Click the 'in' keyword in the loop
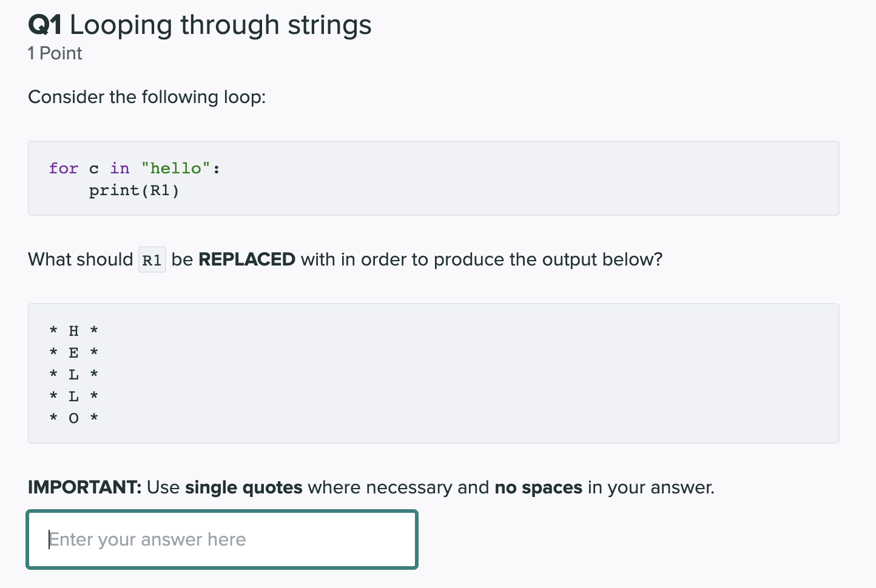Image resolution: width=876 pixels, height=588 pixels. coord(119,169)
